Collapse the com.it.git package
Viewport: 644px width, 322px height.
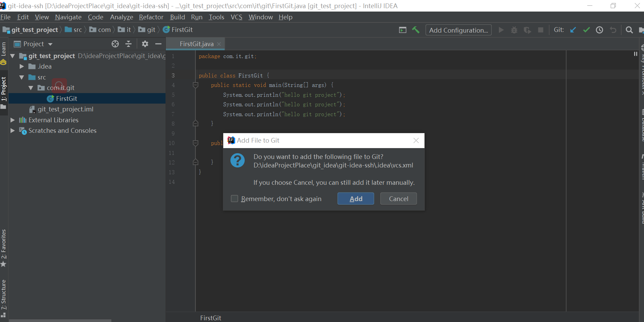tap(31, 88)
